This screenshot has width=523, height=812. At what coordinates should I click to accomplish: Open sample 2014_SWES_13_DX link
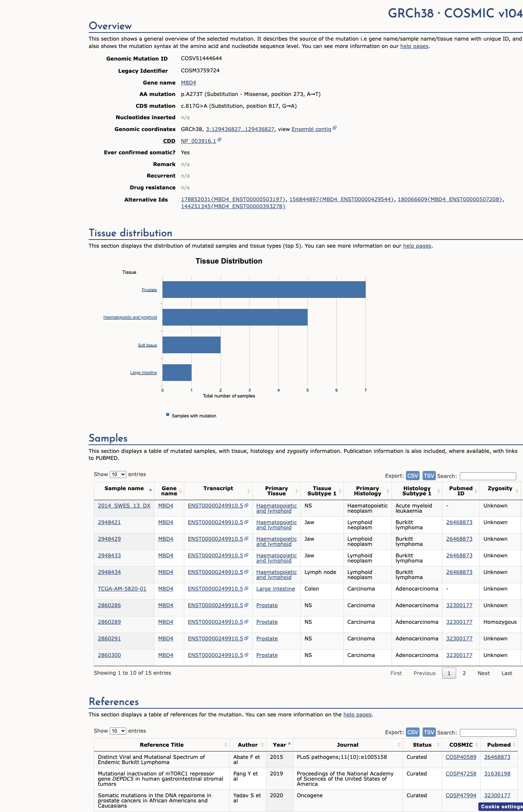(x=124, y=506)
